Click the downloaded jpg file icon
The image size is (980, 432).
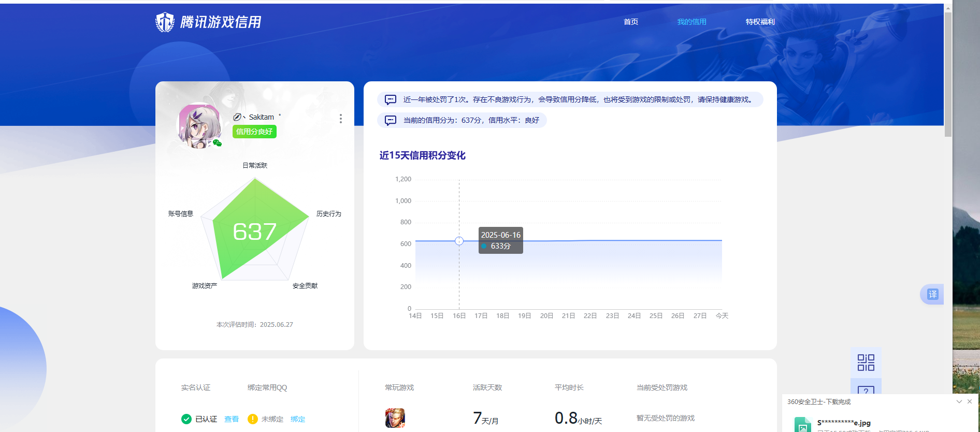[x=803, y=425]
